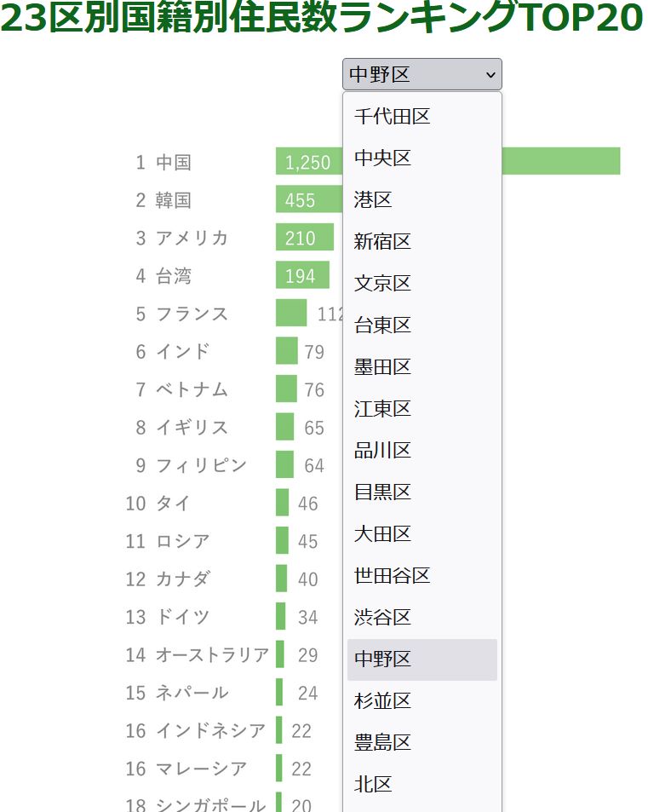The width and height of the screenshot is (648, 812).
Task: Select 墨田区 option
Action: pos(421,367)
